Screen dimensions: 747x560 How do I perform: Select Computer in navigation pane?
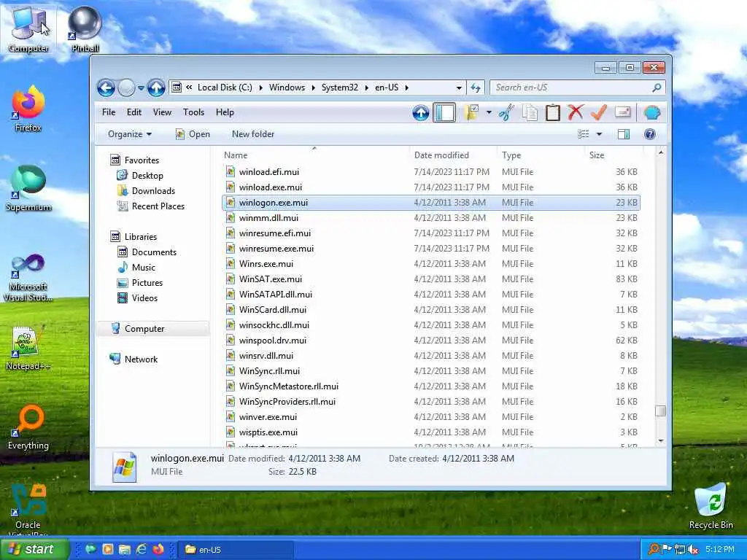152,329
